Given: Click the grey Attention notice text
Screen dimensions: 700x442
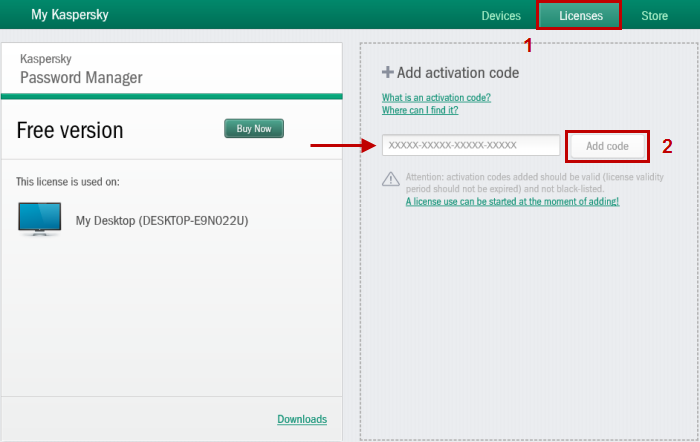Looking at the screenshot, I should pyautogui.click(x=510, y=182).
